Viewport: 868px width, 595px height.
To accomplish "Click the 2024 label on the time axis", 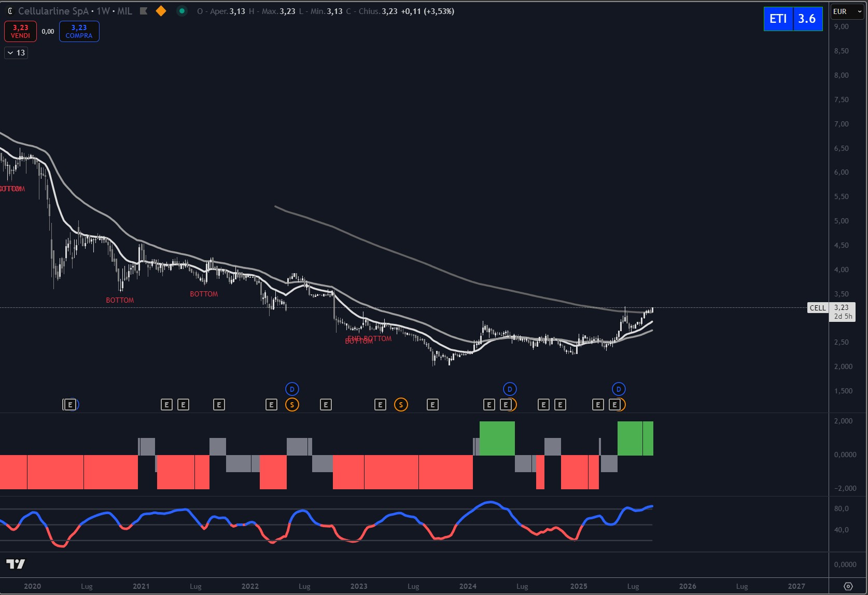I will [x=468, y=586].
